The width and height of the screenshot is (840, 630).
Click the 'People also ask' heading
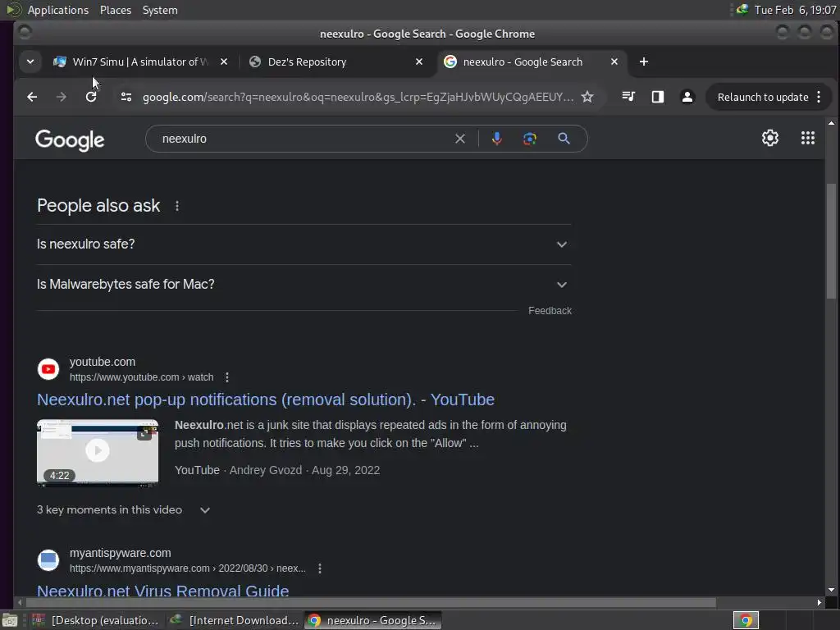pos(98,206)
